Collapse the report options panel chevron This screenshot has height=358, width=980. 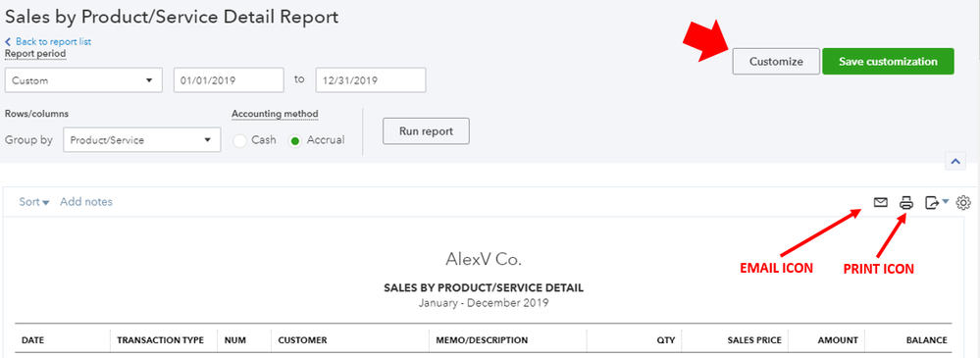[955, 161]
